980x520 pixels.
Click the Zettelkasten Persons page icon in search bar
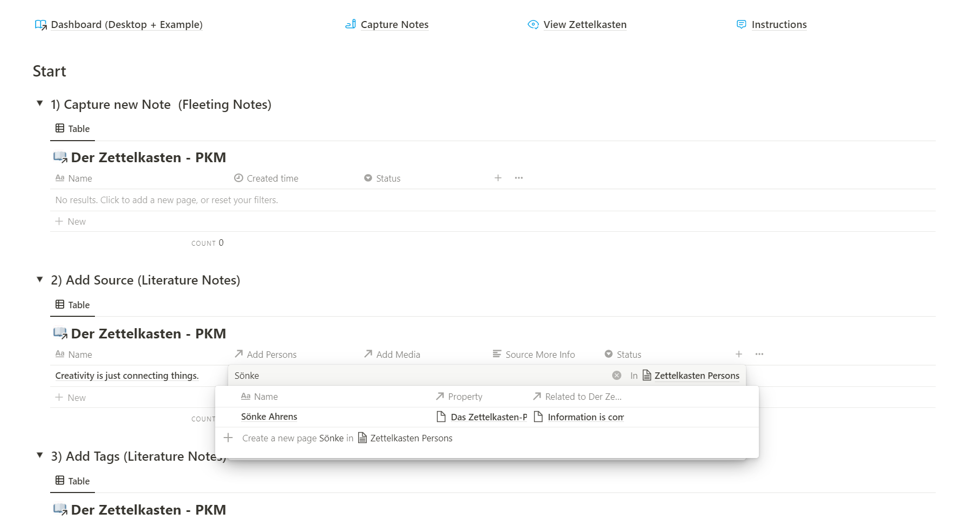pos(647,376)
